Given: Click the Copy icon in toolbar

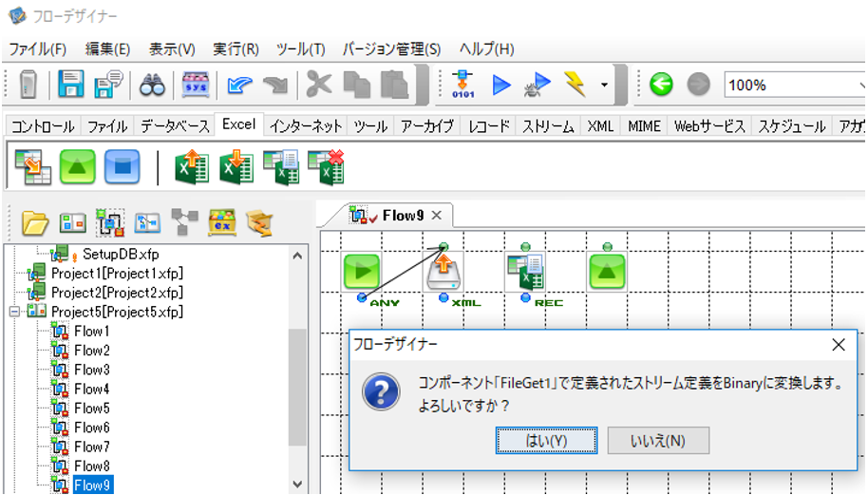Looking at the screenshot, I should [356, 85].
